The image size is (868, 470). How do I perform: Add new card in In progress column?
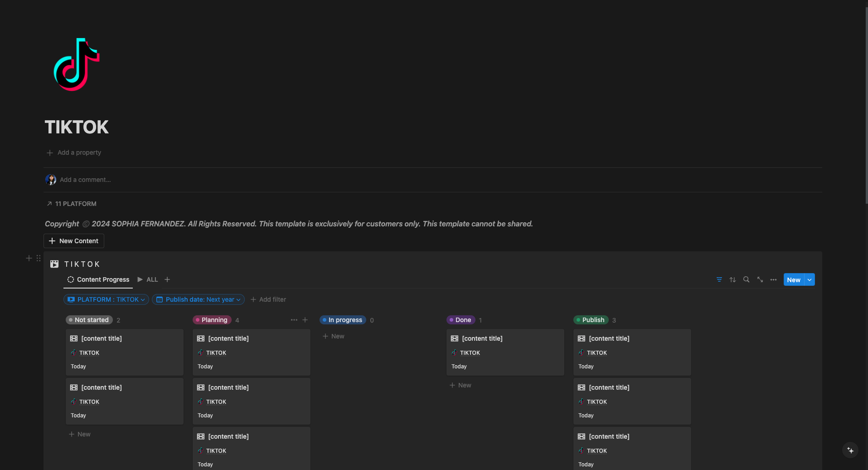pyautogui.click(x=334, y=336)
